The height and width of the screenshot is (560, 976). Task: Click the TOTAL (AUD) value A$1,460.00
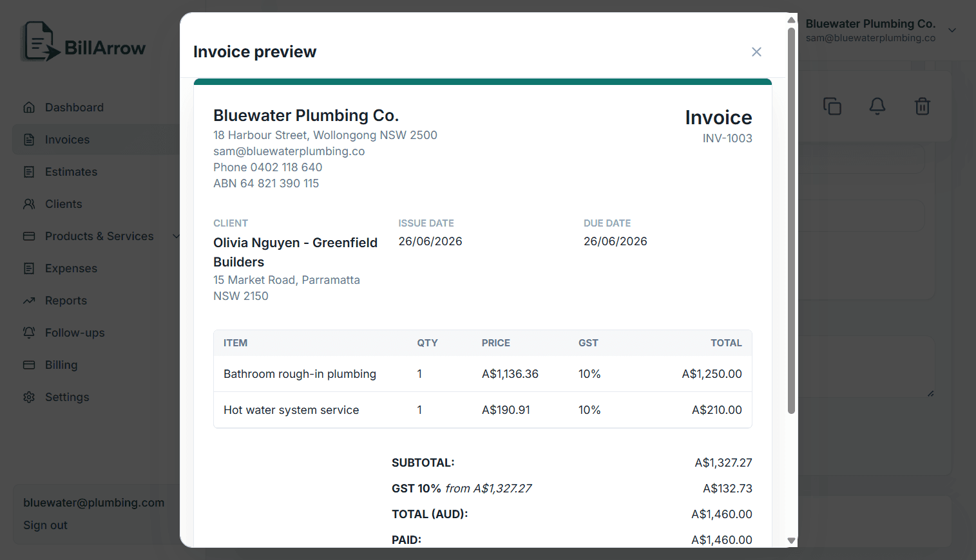(722, 514)
